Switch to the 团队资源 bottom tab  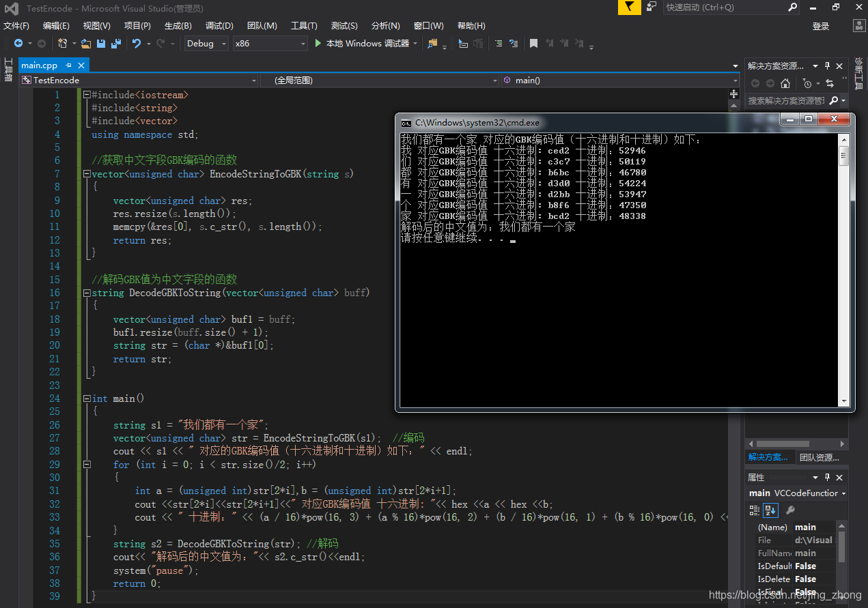coord(820,457)
